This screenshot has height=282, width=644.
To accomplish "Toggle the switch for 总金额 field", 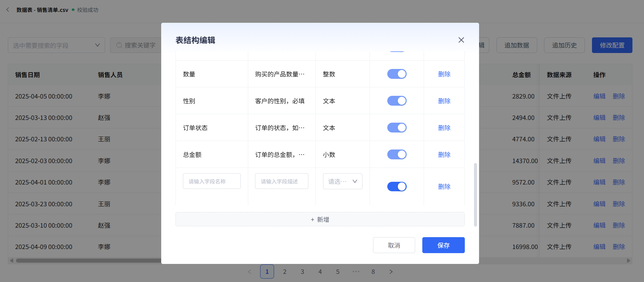I will pos(397,155).
